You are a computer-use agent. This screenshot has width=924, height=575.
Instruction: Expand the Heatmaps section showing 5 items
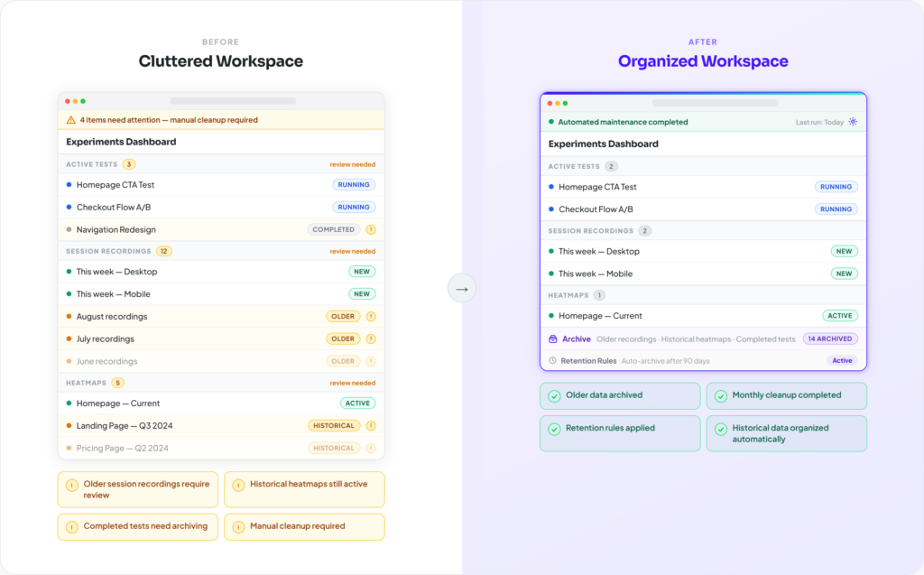[x=221, y=383]
